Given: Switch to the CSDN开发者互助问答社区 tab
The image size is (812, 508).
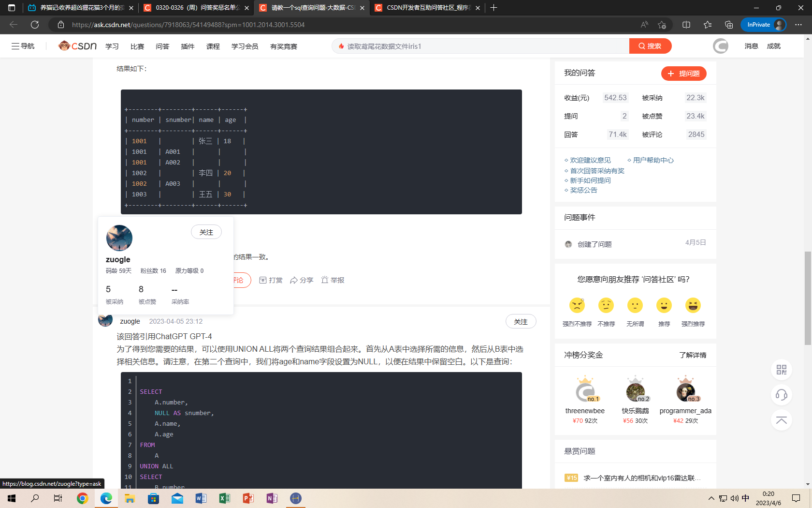Looking at the screenshot, I should [427, 8].
